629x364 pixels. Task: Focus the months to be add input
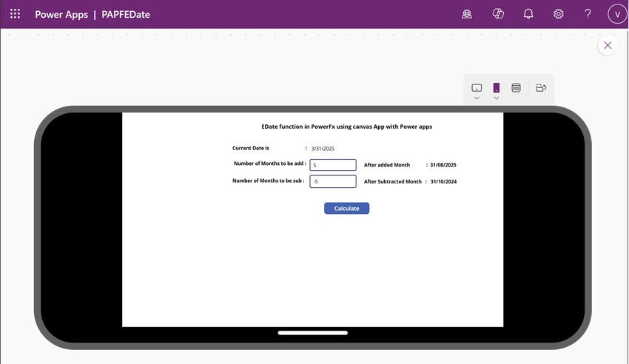coord(333,165)
